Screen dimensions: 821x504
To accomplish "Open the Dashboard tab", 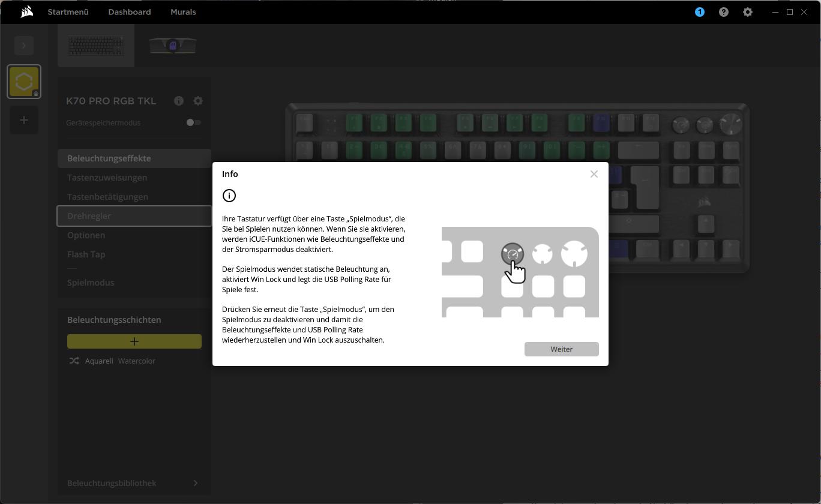I will [x=129, y=12].
